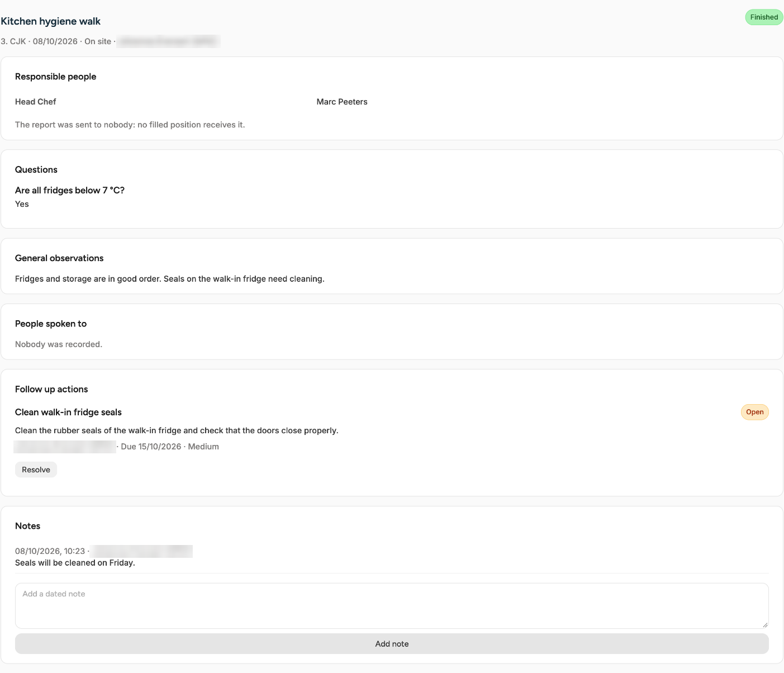Click 'The report was sent to nobody' message

130,125
